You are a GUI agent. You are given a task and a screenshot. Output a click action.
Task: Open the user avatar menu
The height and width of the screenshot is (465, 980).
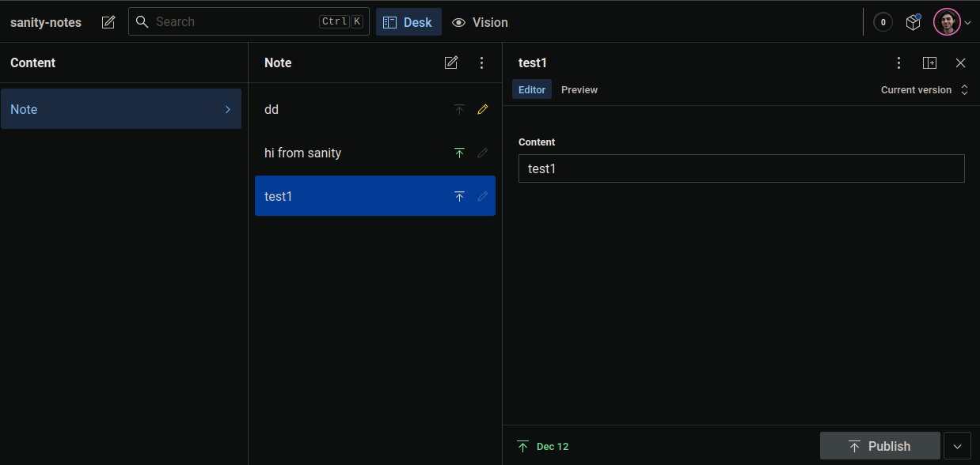point(952,22)
